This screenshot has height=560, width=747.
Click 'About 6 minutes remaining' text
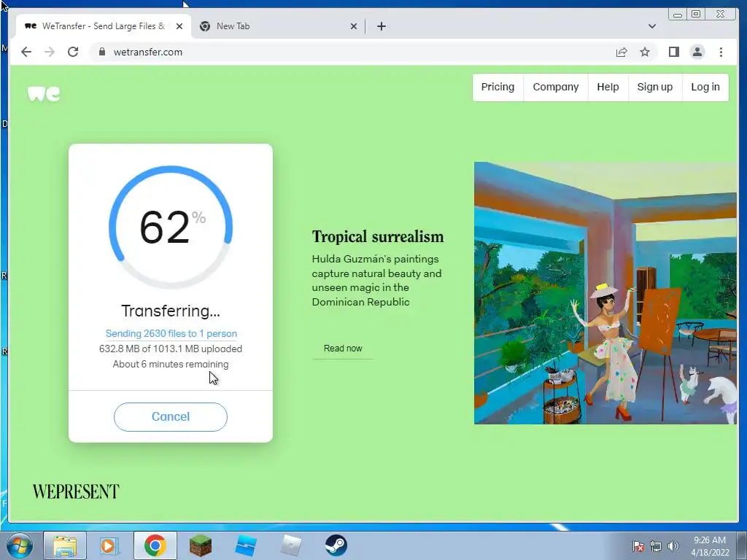pos(171,365)
